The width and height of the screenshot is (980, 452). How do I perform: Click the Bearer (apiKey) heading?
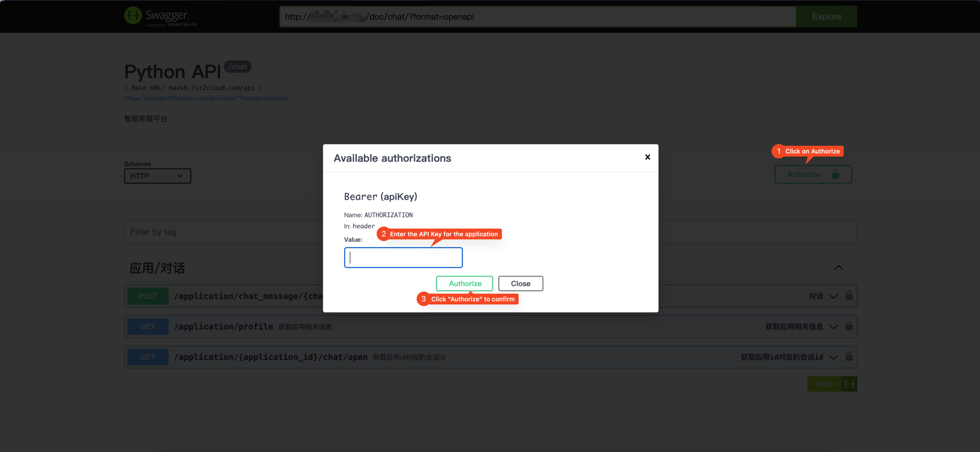(380, 196)
